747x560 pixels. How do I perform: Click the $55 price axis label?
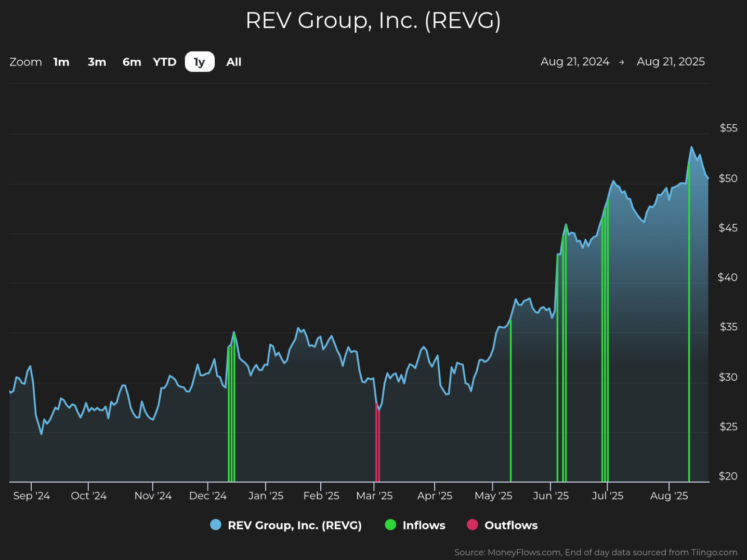coord(728,128)
